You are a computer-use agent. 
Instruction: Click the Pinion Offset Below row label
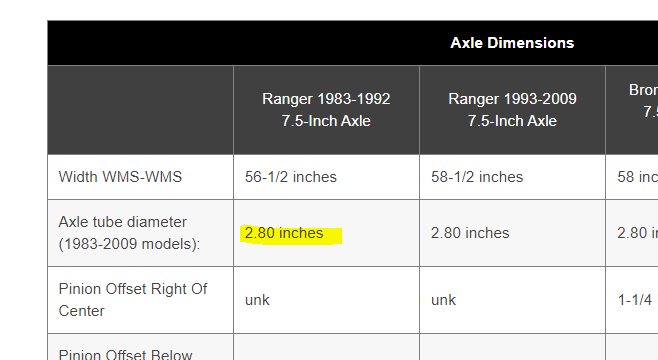(x=125, y=354)
